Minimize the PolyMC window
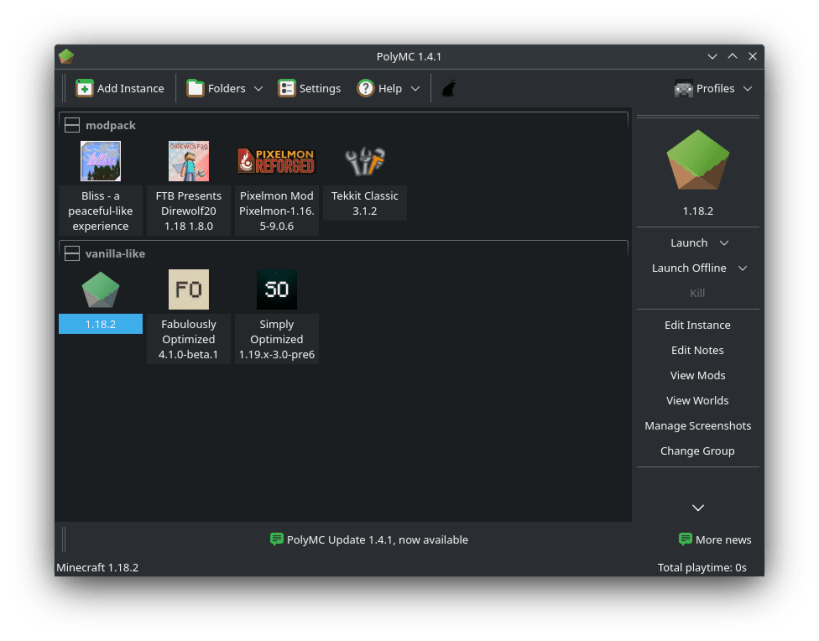The image size is (819, 641). tap(712, 56)
